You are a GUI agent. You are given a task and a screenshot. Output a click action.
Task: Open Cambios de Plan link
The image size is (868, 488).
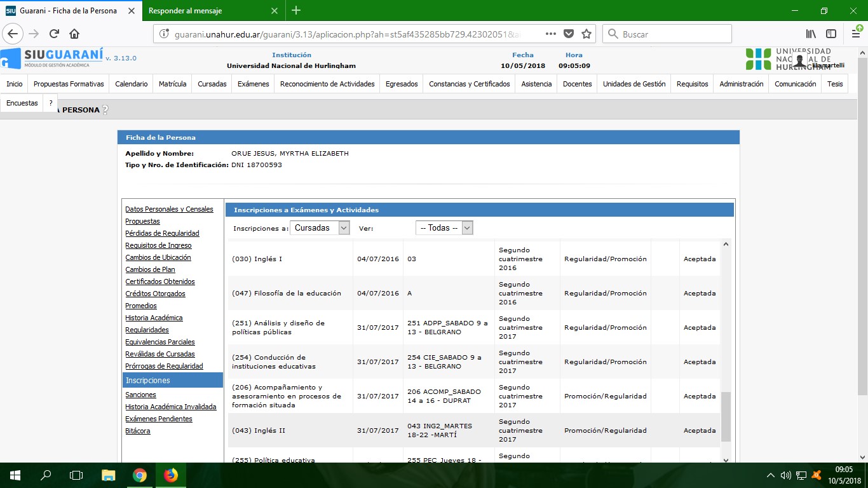click(x=150, y=269)
